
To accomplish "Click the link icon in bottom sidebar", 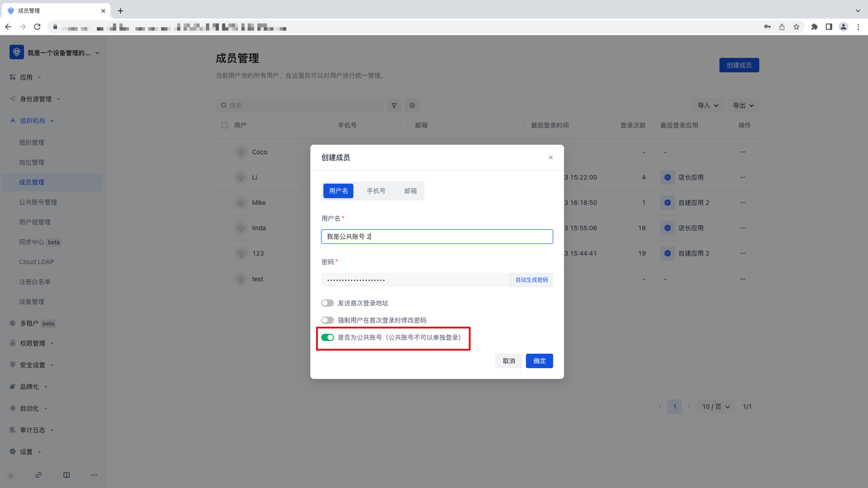I will 39,475.
